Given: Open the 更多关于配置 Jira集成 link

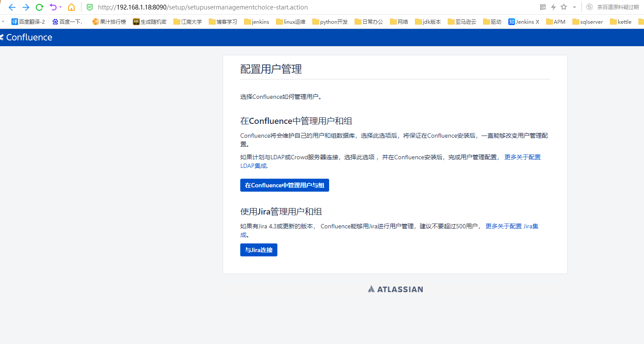Looking at the screenshot, I should [512, 226].
